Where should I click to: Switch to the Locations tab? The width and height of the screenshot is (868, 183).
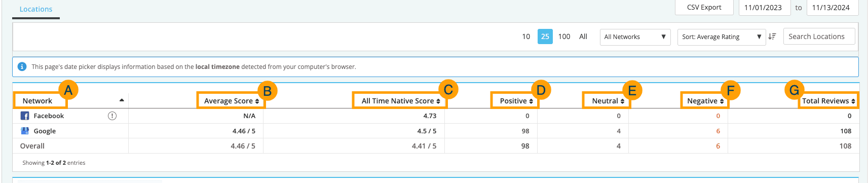[x=36, y=9]
